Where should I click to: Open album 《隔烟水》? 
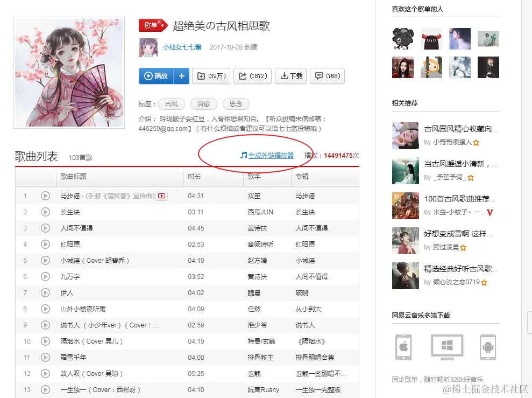coord(311,341)
